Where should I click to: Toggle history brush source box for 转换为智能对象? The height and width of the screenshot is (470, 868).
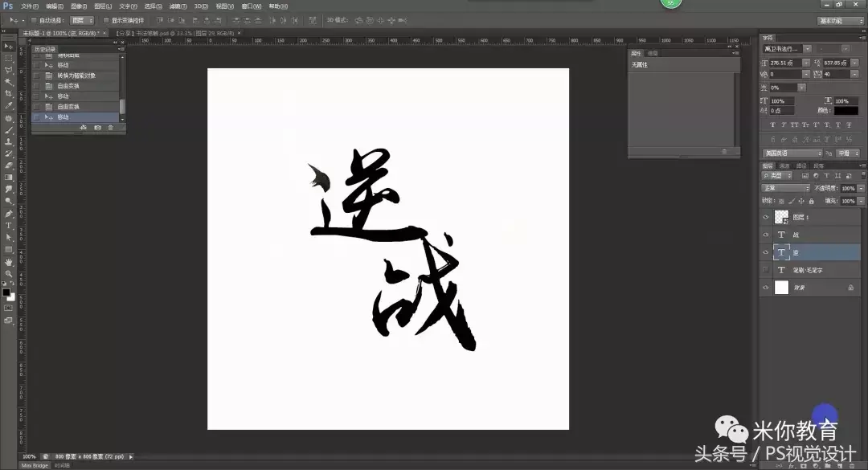36,76
